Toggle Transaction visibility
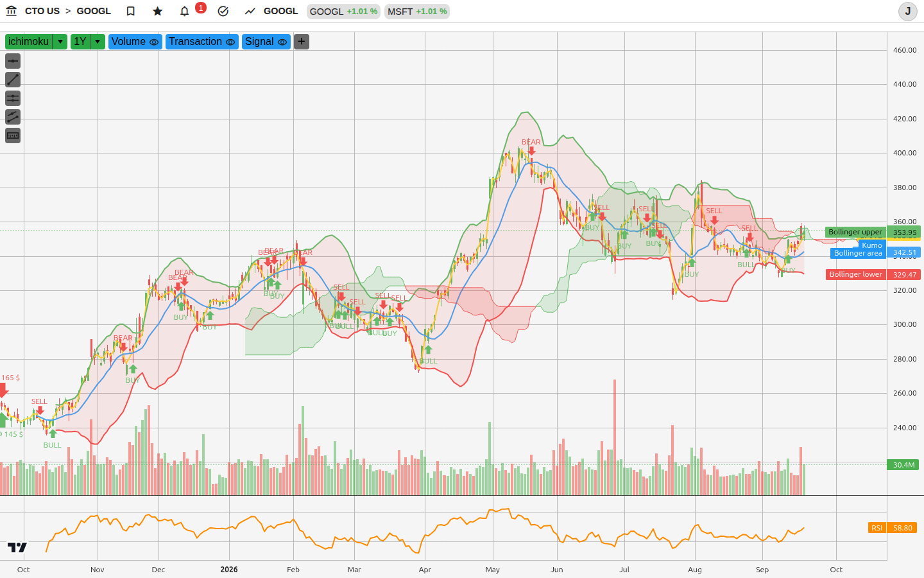 click(230, 42)
